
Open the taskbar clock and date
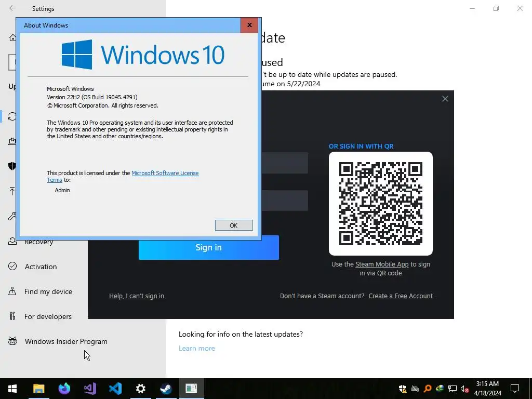tap(487, 389)
